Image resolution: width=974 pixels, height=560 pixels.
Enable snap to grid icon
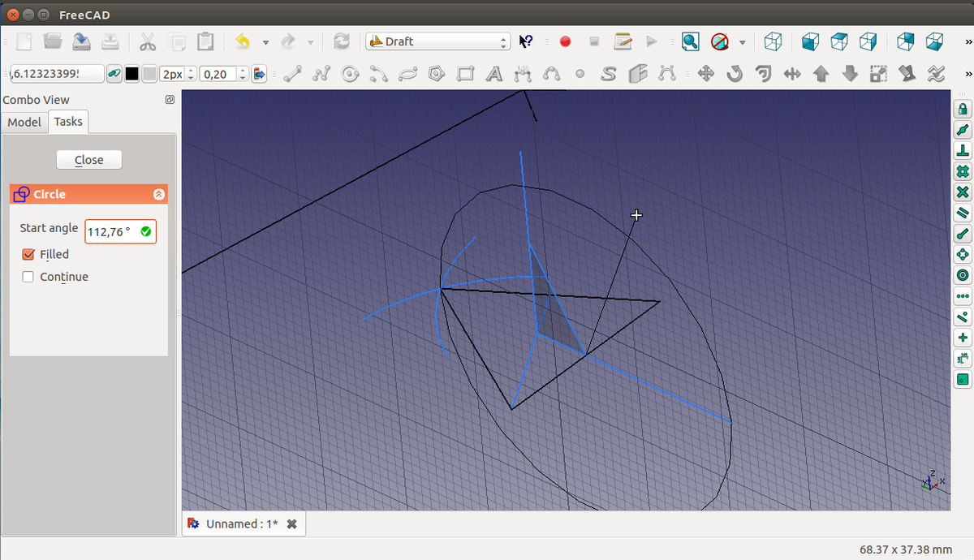click(963, 171)
